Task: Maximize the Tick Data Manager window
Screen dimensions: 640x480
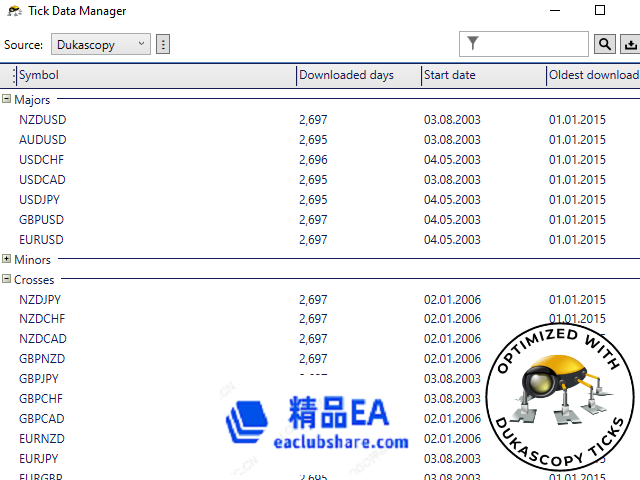Action: click(x=600, y=10)
